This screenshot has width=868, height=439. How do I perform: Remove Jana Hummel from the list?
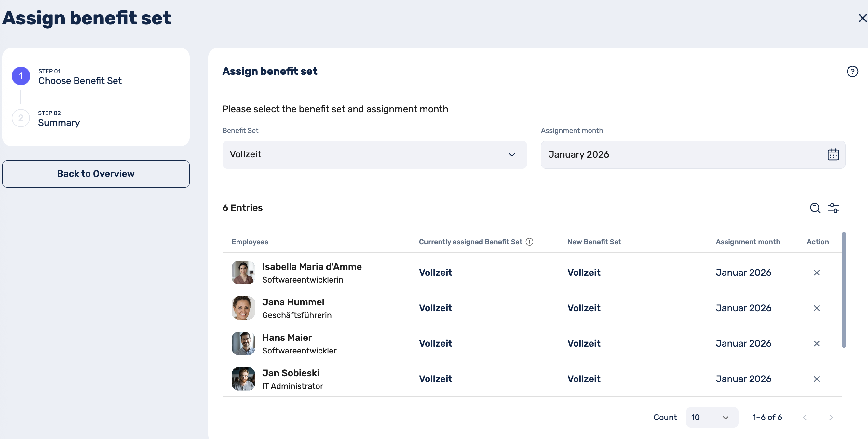(x=816, y=308)
